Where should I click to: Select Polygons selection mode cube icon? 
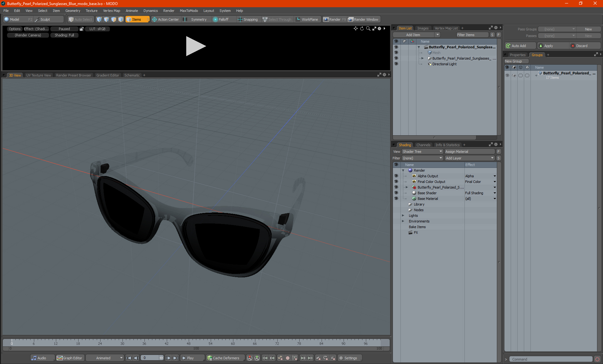pyautogui.click(x=114, y=19)
